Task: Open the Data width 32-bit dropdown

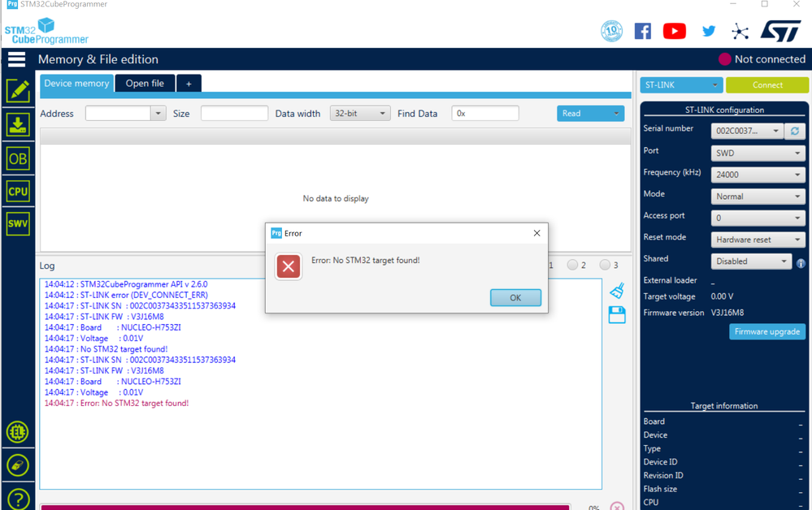Action: 360,113
